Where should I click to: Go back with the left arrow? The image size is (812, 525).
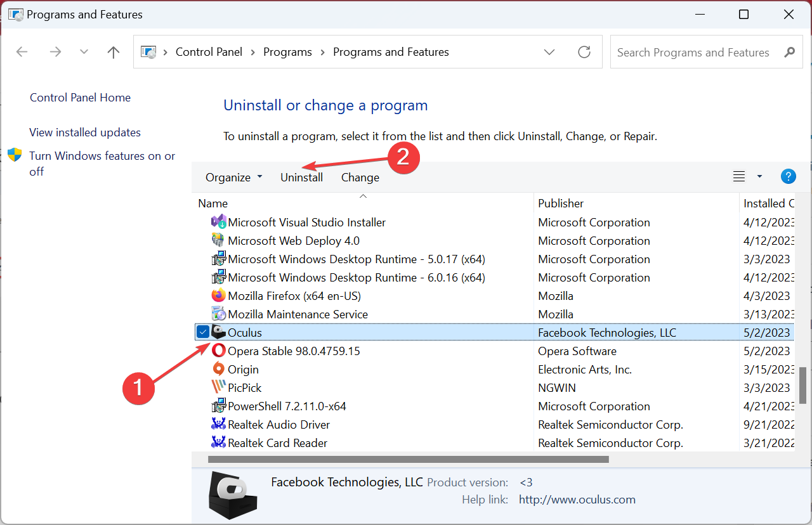click(x=22, y=52)
